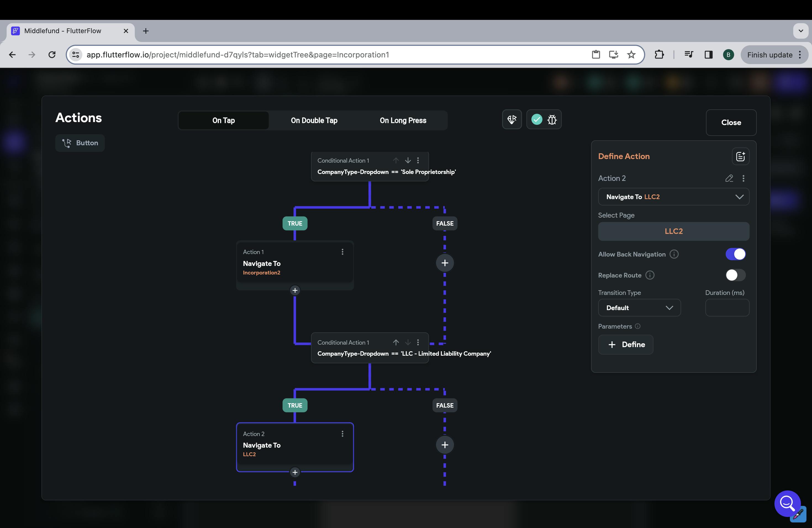Viewport: 812px width, 528px height.
Task: Move LLC Conditional Action up arrow
Action: tap(396, 342)
